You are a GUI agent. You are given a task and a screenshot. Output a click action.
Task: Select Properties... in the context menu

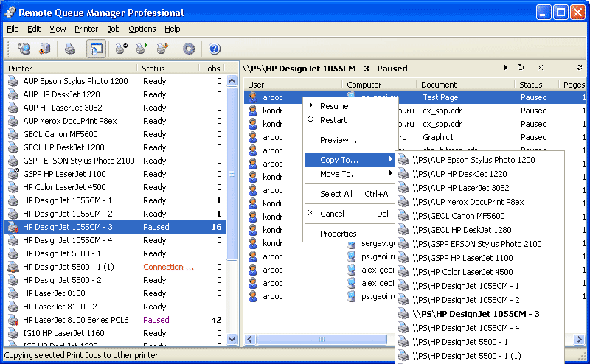[342, 234]
